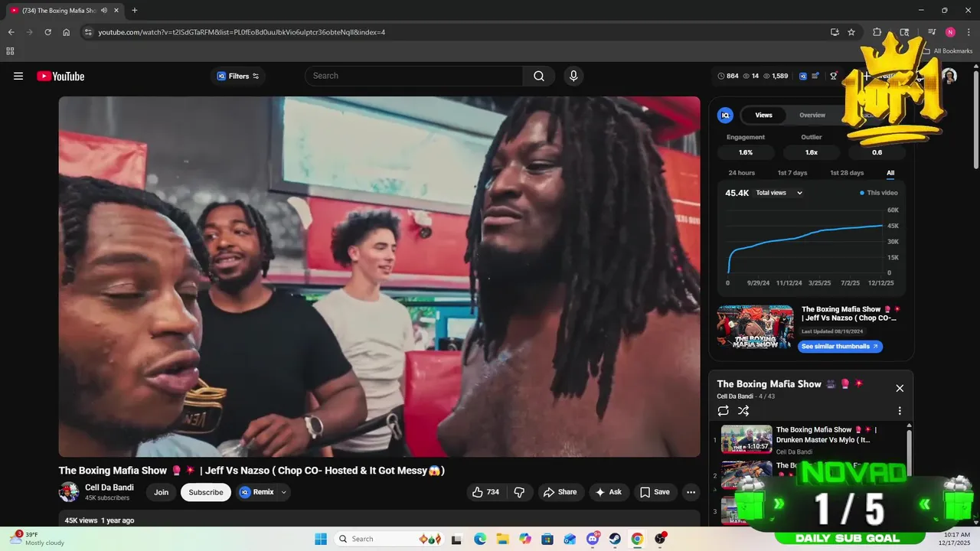
Task: Expand the Remix dropdown arrow
Action: click(x=284, y=492)
